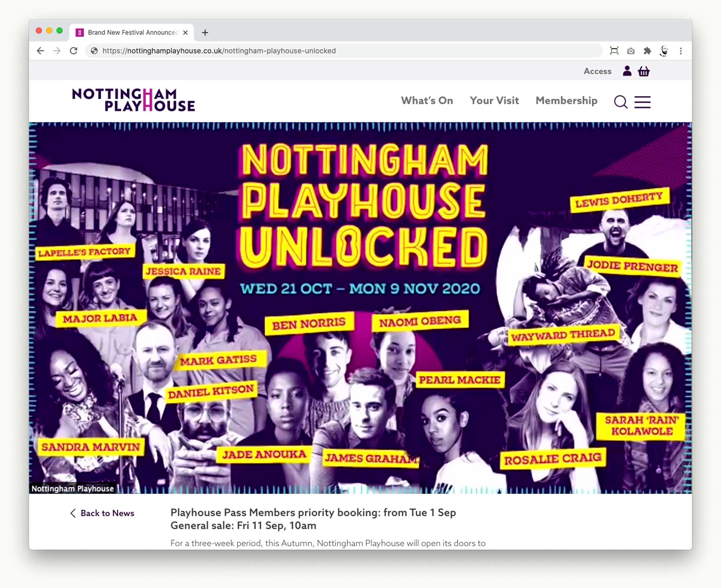Click the Nottingham Playhouse logo
Viewport: 721px width, 588px height.
pos(133,100)
